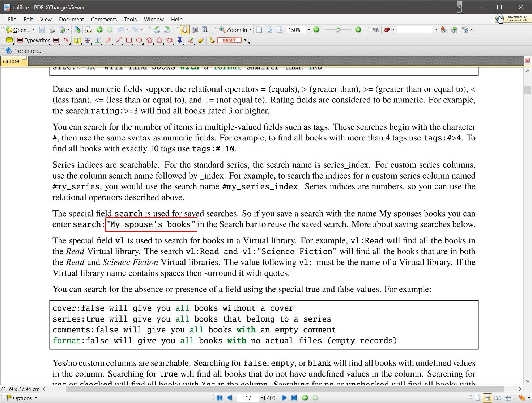Viewport: 532px width, 403px height.
Task: Select the Rectangle drawing tool
Action: pyautogui.click(x=129, y=40)
